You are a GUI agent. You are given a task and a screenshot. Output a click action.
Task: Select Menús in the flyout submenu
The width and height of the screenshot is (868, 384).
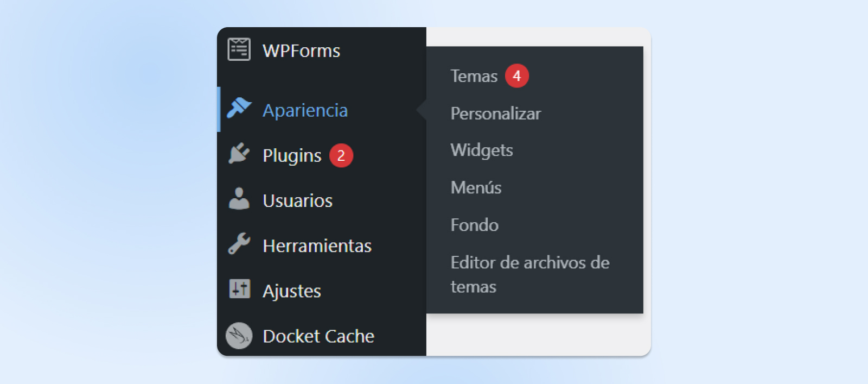[x=476, y=188]
